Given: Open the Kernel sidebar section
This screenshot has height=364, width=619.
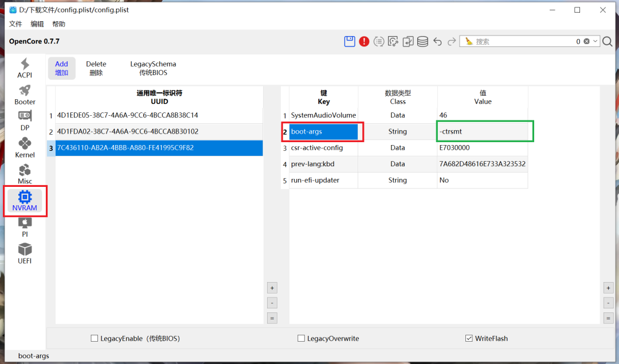Looking at the screenshot, I should pyautogui.click(x=25, y=147).
